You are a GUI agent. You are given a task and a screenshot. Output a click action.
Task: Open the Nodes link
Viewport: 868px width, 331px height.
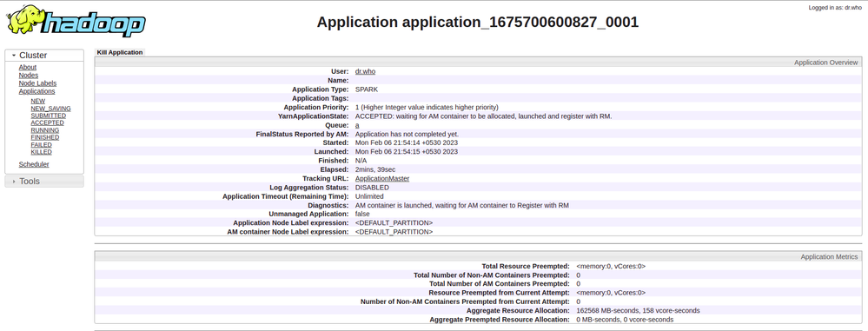pyautogui.click(x=28, y=76)
